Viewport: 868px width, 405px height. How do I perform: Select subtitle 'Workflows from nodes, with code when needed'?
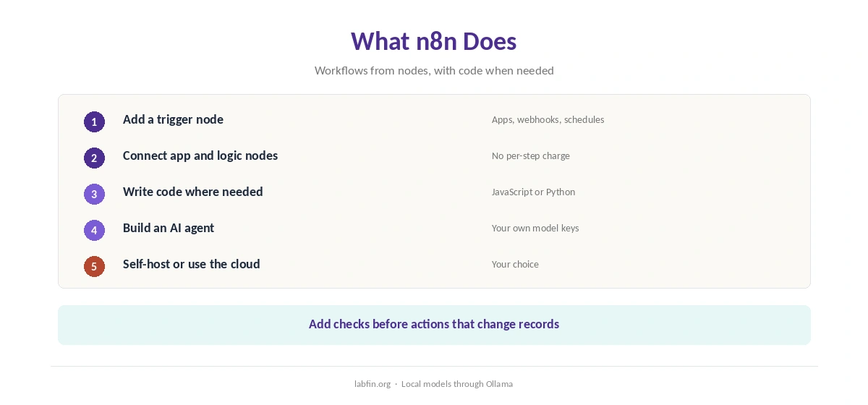(x=434, y=71)
